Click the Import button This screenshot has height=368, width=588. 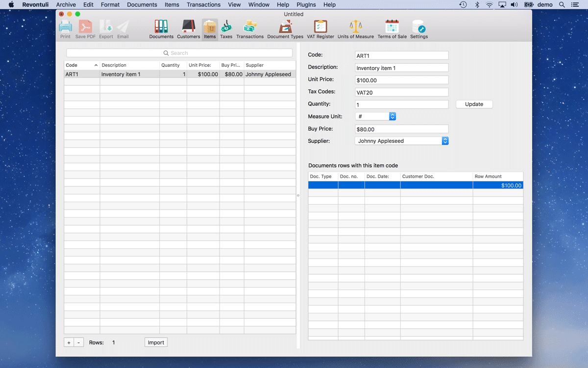(x=156, y=342)
